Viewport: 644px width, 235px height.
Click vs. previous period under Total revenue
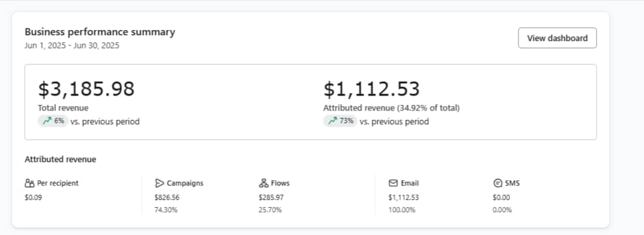point(105,122)
